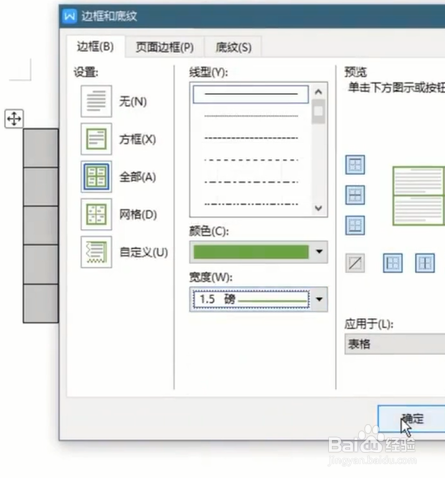Switch to the 边框(B) tab
Image resolution: width=445 pixels, height=478 pixels.
[x=95, y=47]
